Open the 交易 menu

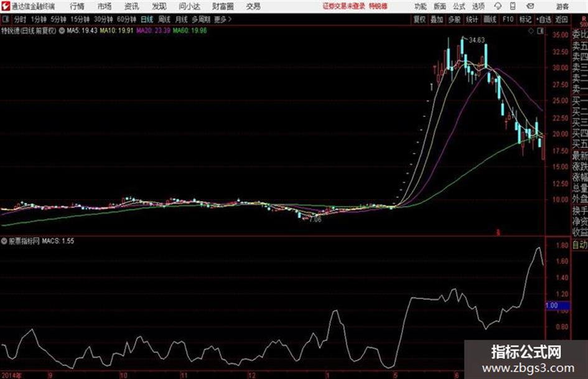(x=253, y=6)
